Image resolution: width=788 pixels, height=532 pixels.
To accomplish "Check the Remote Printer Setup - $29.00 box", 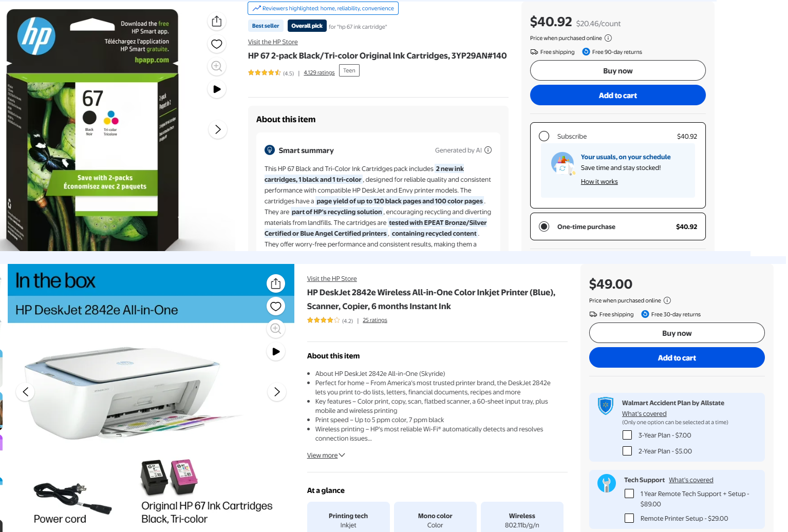I will click(x=629, y=518).
